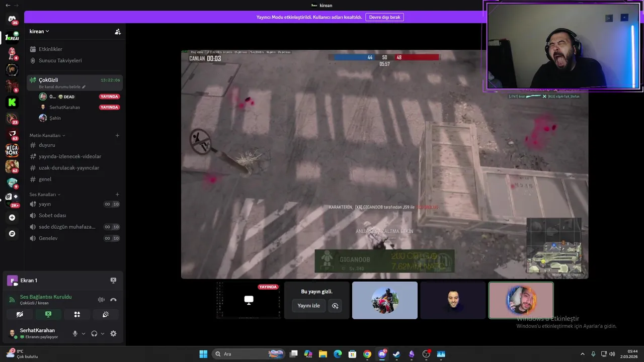This screenshot has height=362, width=644.
Task: Join the Genelev voice channel
Action: 74,238
